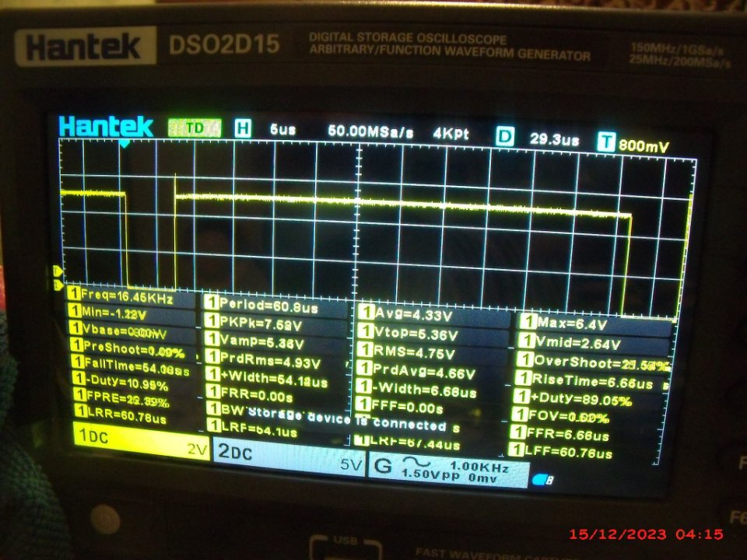Viewport: 747px width, 560px height.
Task: Select the Max=6.4V measurement
Action: click(563, 324)
